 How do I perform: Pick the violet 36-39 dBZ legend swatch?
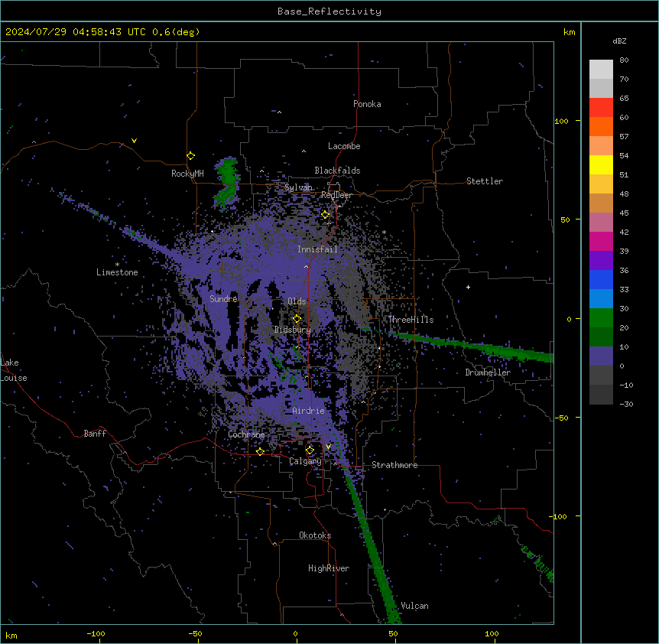(601, 261)
